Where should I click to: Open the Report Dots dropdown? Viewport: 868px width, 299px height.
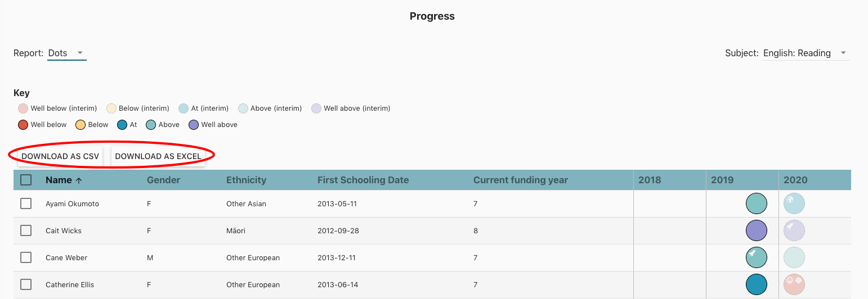[x=67, y=53]
